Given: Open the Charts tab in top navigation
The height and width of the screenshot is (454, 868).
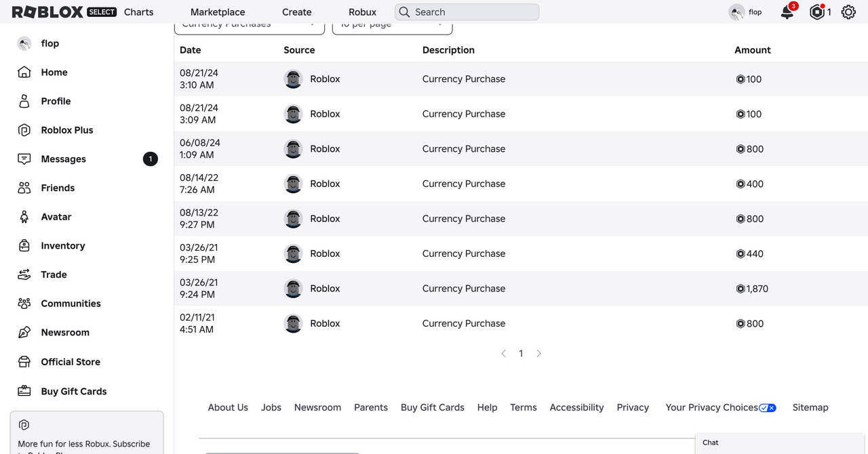Looking at the screenshot, I should click(x=139, y=12).
